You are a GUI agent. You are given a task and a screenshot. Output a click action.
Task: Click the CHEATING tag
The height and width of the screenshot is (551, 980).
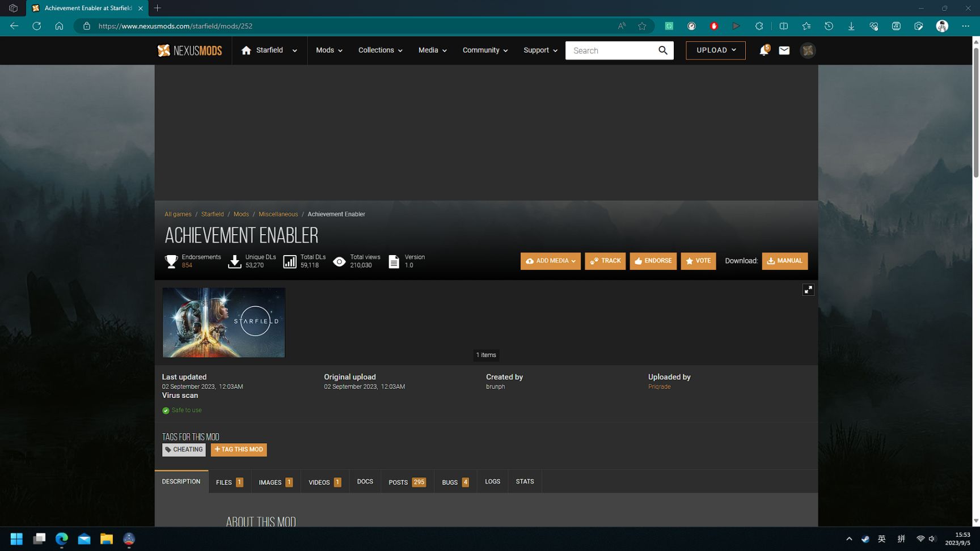184,450
